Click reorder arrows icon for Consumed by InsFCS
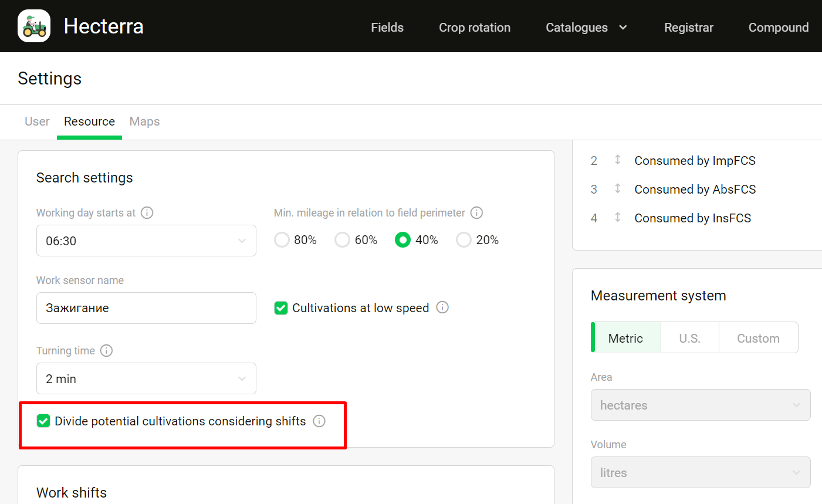Viewport: 822px width, 504px height. 617,218
